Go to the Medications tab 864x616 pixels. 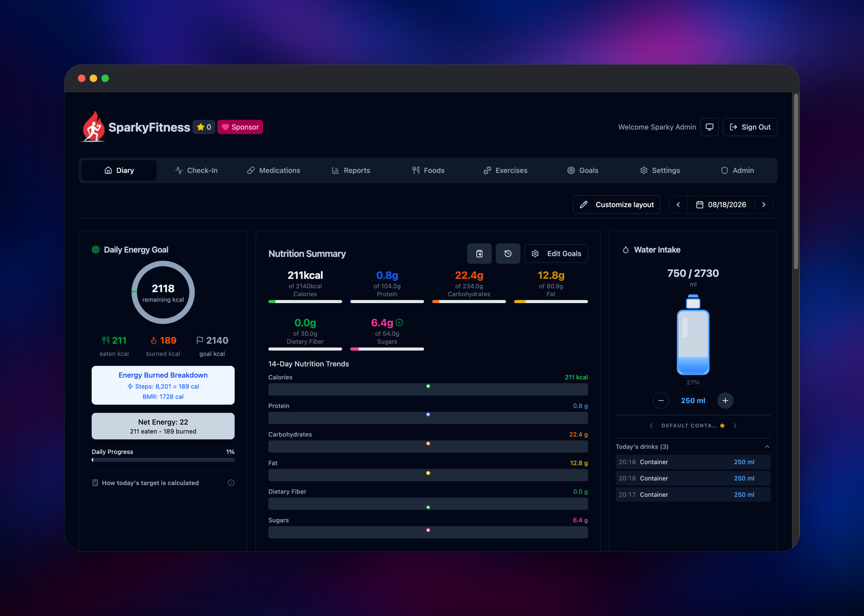pos(274,170)
